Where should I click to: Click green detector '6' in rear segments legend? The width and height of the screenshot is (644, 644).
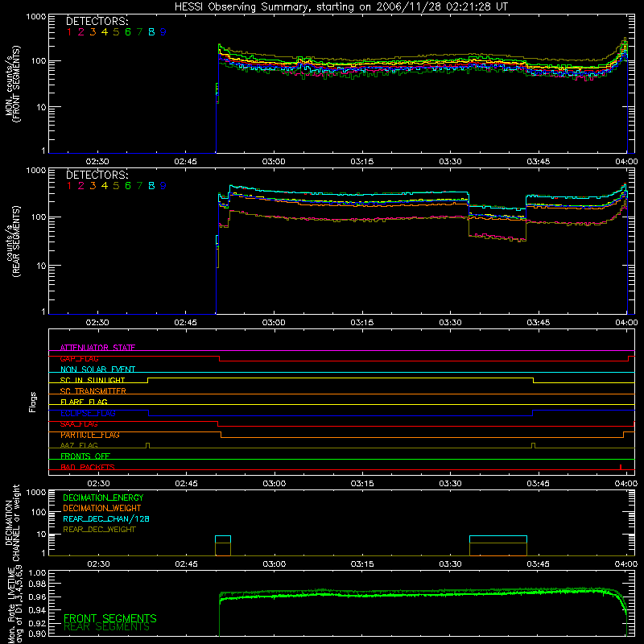pos(128,186)
